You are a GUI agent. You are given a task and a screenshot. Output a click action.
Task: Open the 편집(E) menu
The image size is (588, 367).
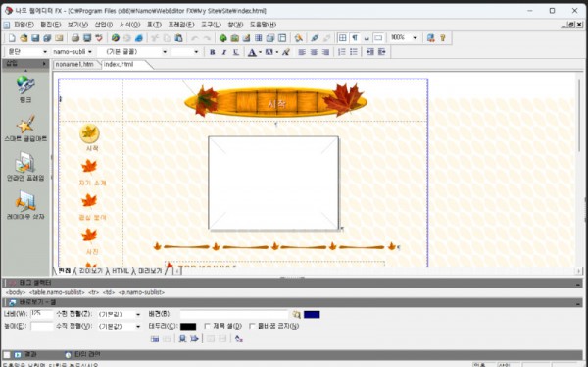(50, 25)
